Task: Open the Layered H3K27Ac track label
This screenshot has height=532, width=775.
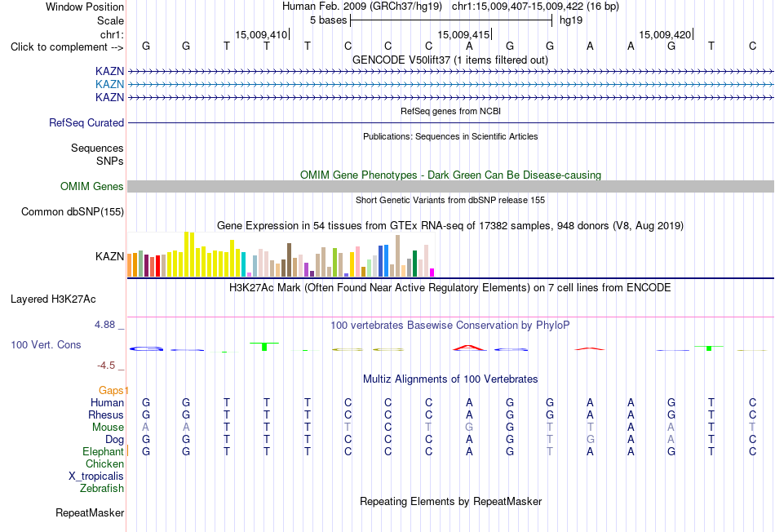Action: pos(53,299)
